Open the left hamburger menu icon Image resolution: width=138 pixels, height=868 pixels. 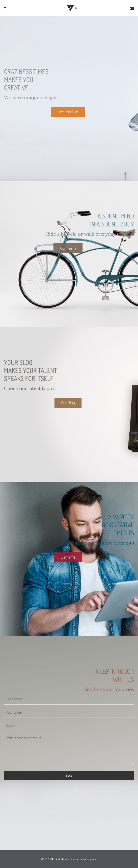tap(5, 8)
